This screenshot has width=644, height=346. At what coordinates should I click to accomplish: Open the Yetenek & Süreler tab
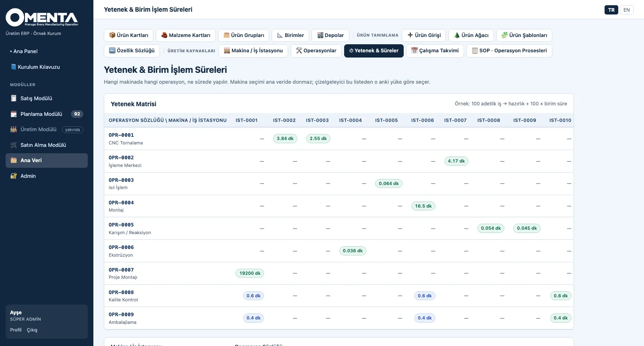click(x=374, y=51)
